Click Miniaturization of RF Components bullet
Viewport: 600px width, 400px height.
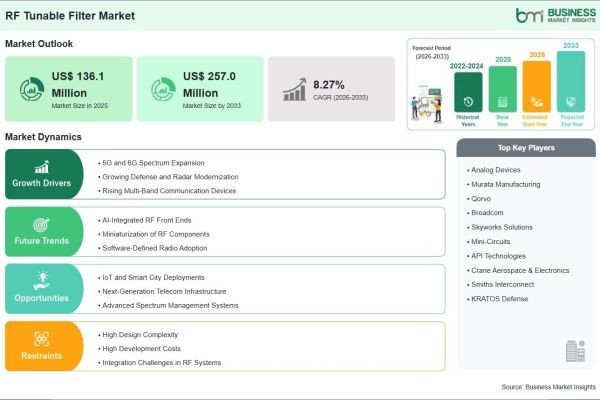tap(154, 234)
